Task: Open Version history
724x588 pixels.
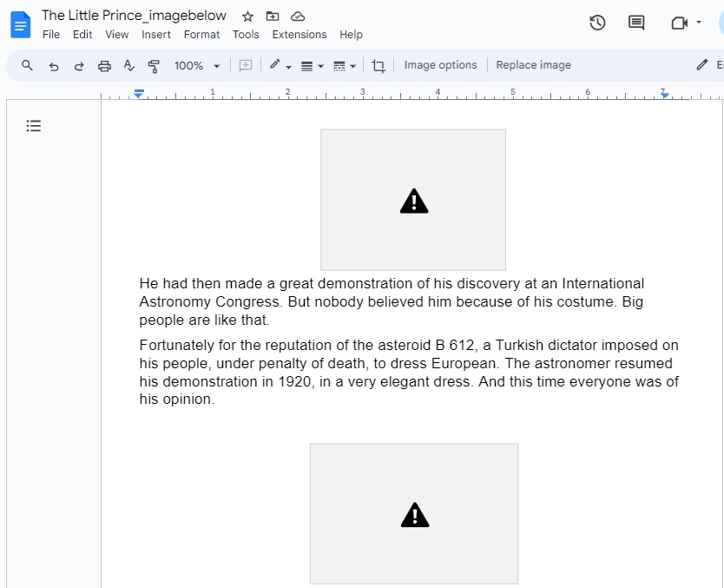Action: click(597, 23)
